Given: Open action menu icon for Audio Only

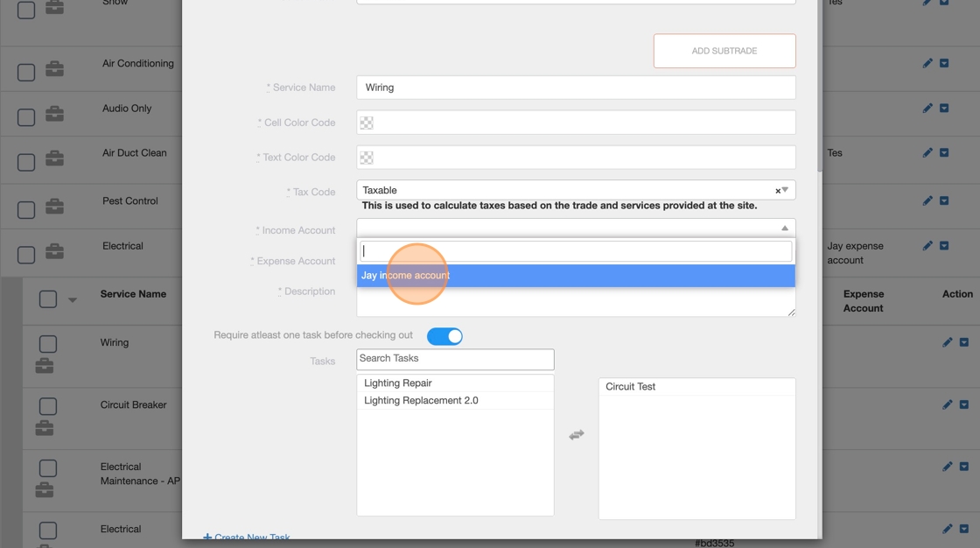Looking at the screenshot, I should (x=944, y=109).
